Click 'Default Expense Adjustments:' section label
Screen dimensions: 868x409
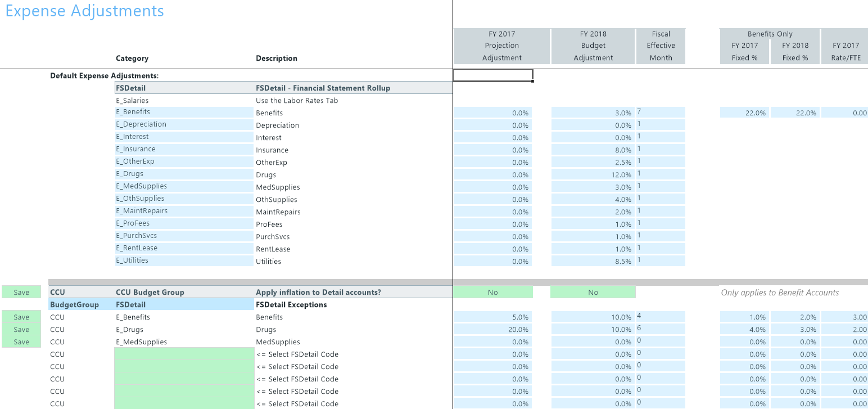(x=105, y=75)
